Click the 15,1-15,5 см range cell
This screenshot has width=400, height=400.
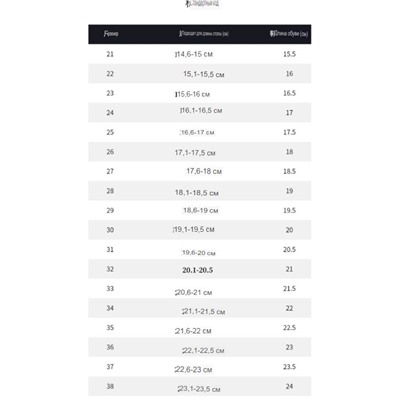[x=204, y=74]
